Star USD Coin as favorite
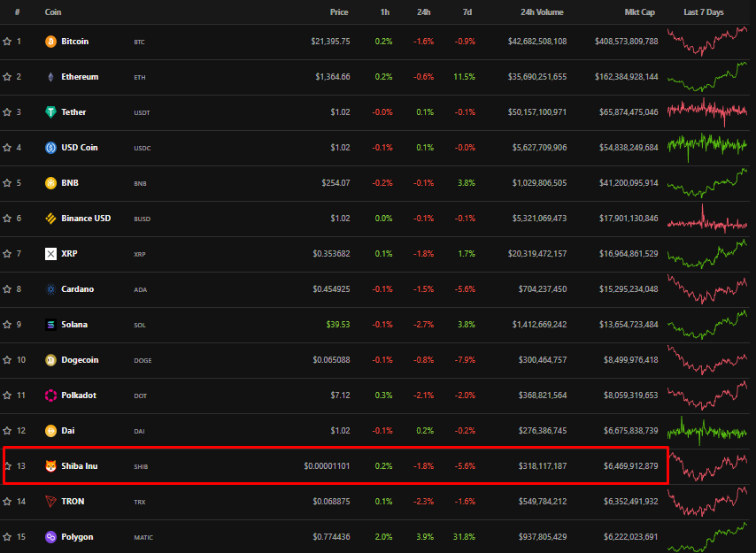756x553 pixels. tap(7, 148)
